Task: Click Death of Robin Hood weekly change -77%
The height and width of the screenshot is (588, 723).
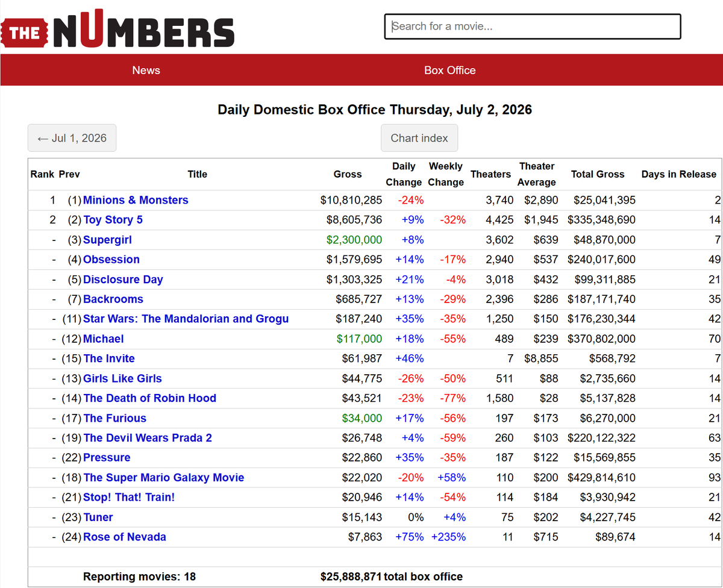Action: [x=453, y=398]
